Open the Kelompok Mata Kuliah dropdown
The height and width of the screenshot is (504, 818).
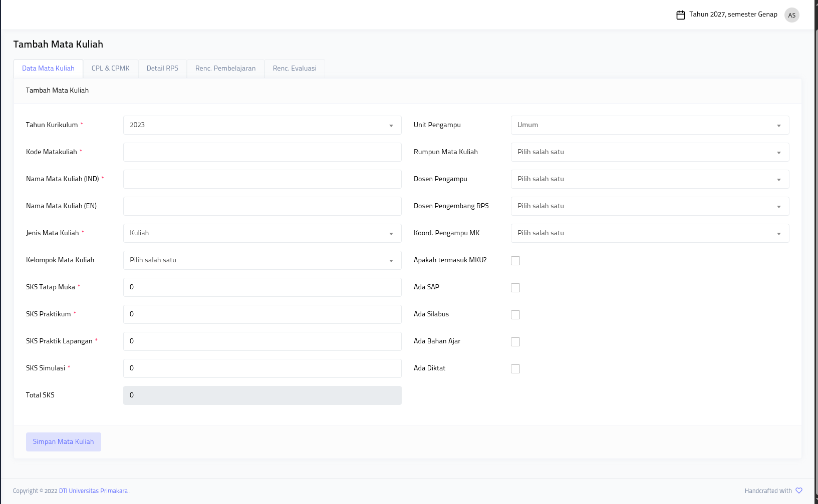pos(262,260)
